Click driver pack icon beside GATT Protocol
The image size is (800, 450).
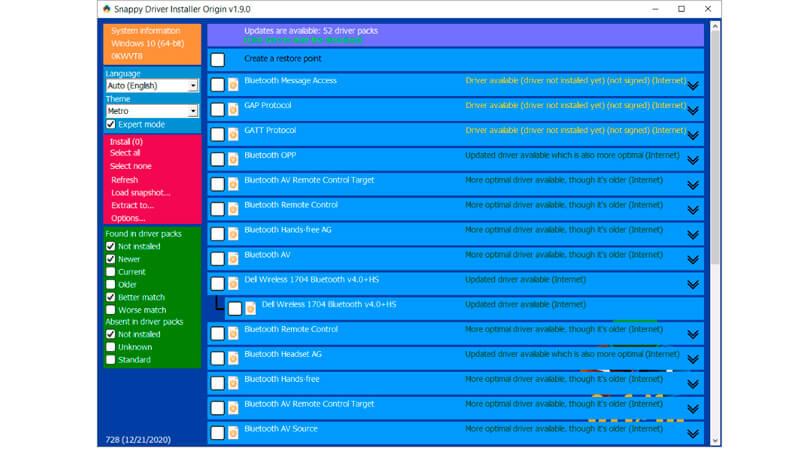233,134
